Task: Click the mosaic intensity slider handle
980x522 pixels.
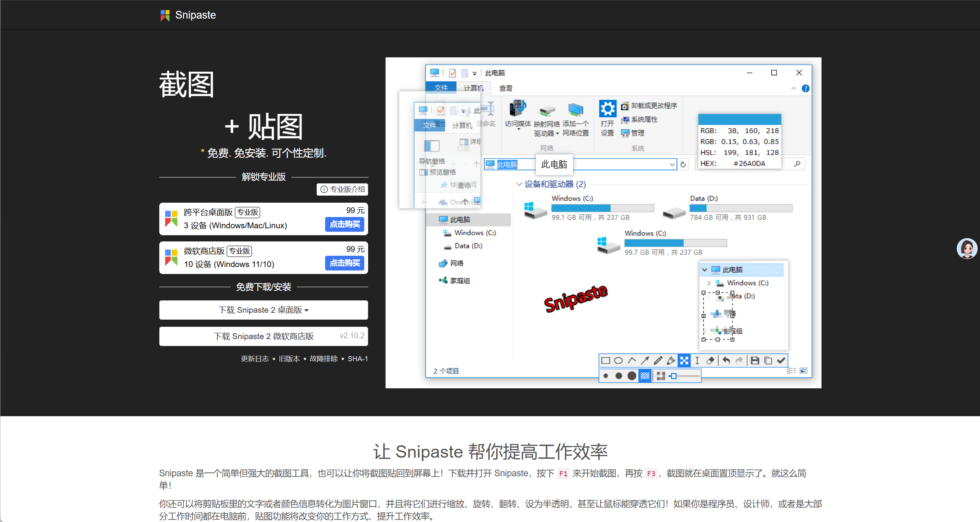Action: coord(674,376)
